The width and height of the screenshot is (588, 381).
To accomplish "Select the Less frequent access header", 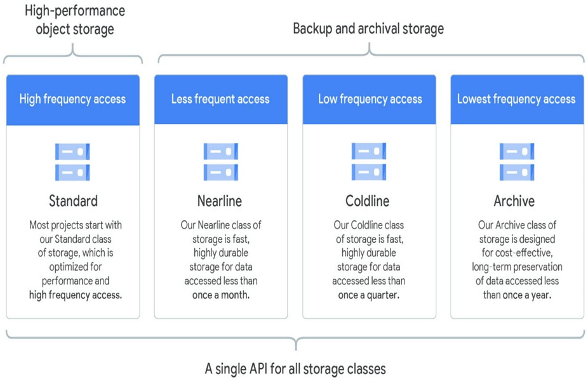I will click(220, 99).
